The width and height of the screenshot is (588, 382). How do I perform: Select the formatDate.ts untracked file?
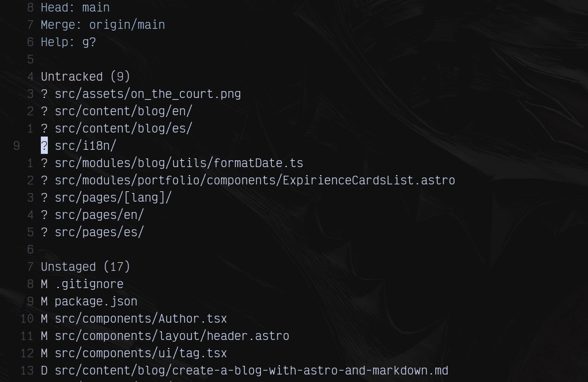coord(179,163)
